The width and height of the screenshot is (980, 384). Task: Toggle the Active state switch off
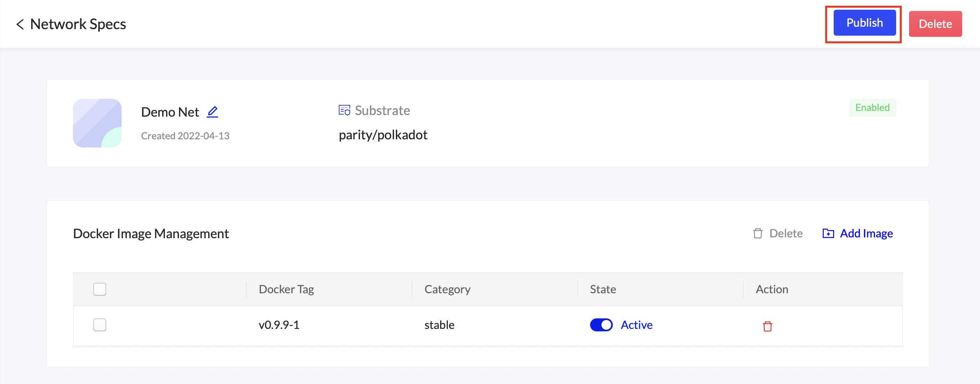point(601,325)
